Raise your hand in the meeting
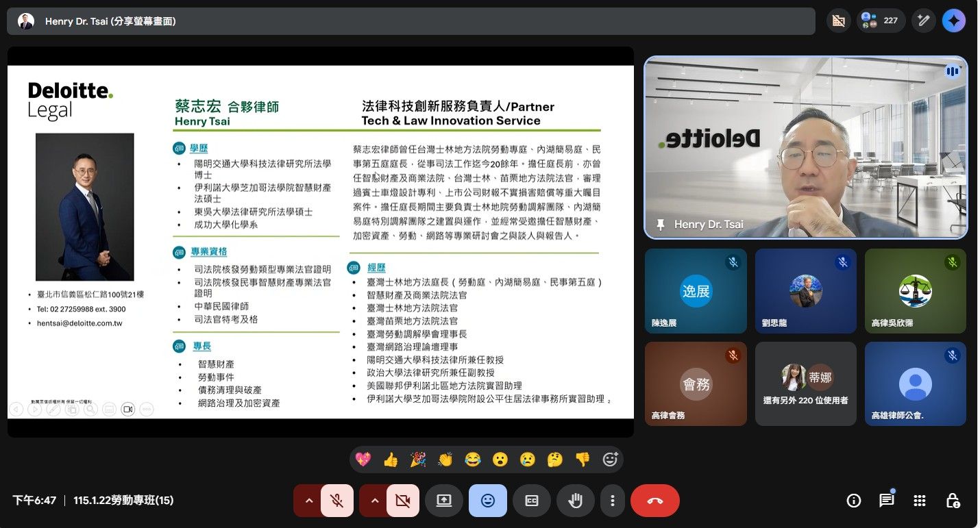The image size is (980, 528). pyautogui.click(x=575, y=501)
